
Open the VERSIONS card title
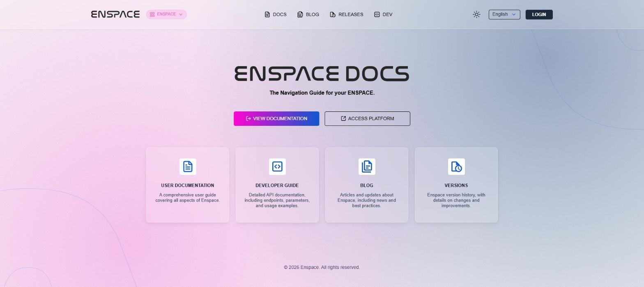456,185
